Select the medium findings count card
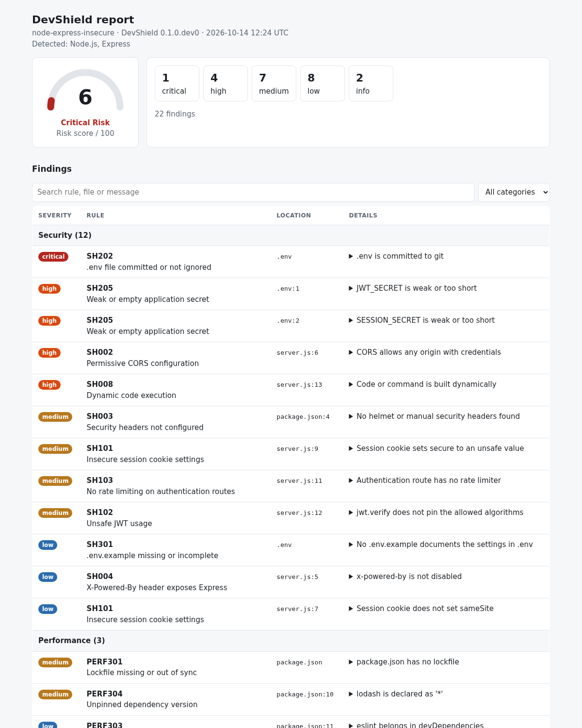This screenshot has height=728, width=582. click(274, 83)
